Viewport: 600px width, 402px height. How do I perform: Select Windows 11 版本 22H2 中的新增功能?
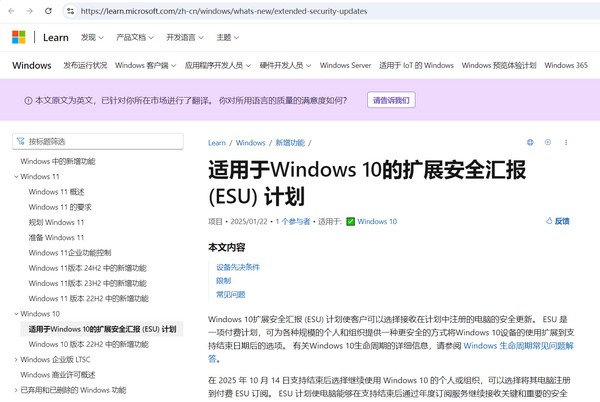(x=88, y=299)
